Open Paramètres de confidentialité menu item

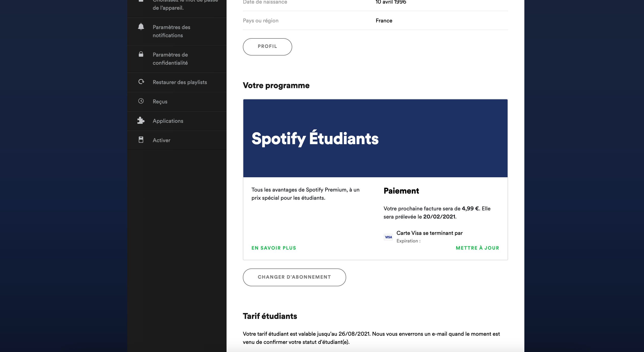pos(177,59)
